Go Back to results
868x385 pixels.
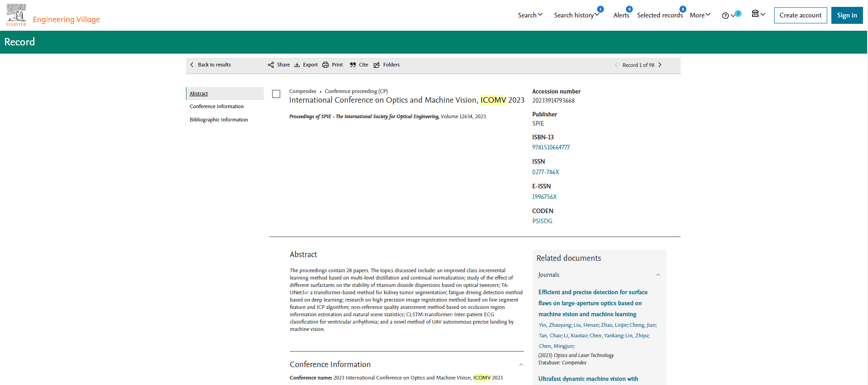pos(210,65)
